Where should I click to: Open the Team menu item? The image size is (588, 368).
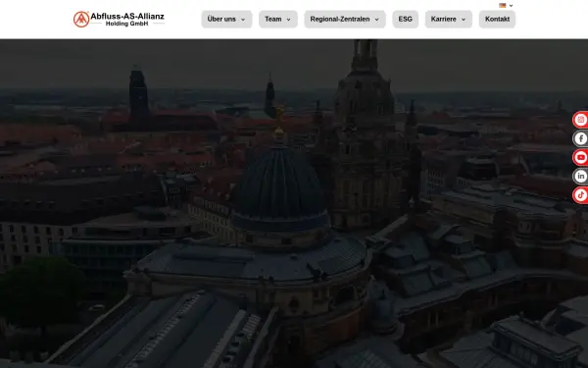(278, 20)
